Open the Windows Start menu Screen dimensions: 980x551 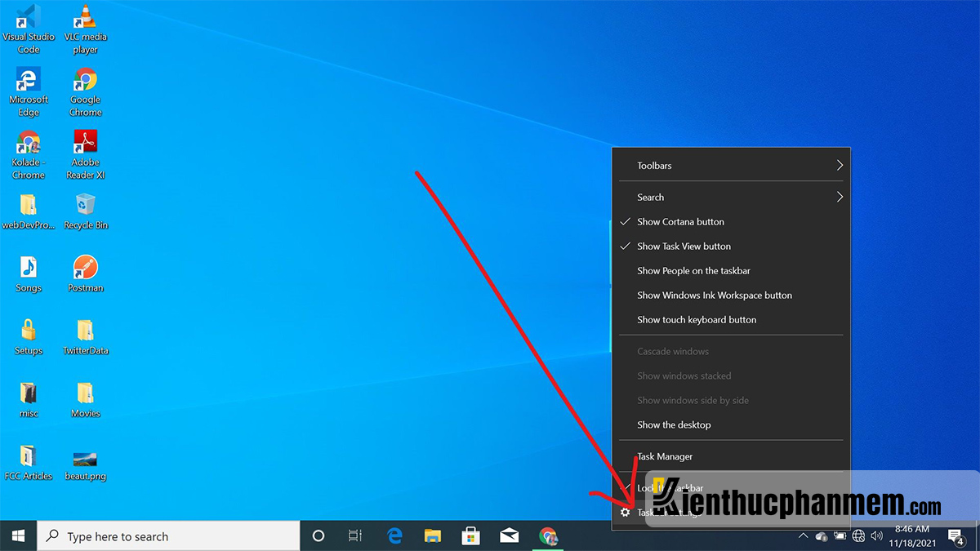coord(18,535)
